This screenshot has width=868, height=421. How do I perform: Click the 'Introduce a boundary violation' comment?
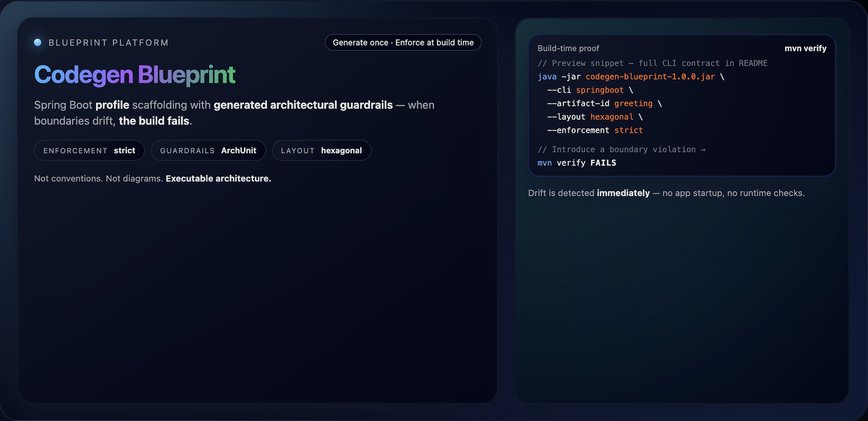621,149
